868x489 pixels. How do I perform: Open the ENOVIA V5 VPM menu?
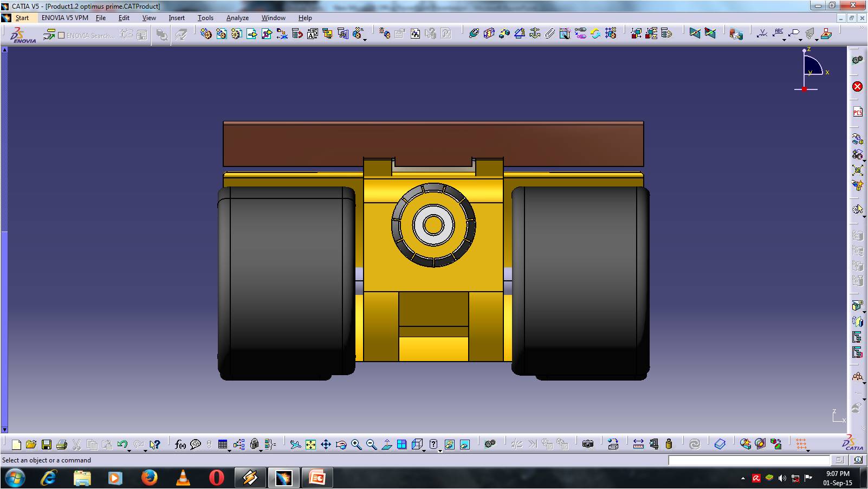pyautogui.click(x=65, y=18)
